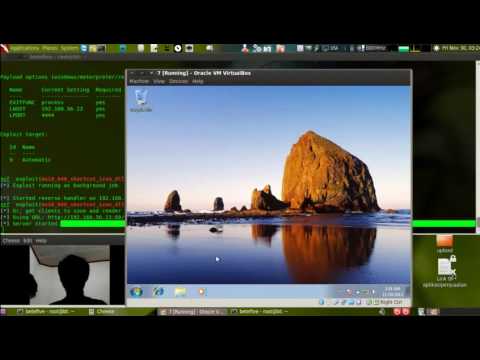Launch Internet Explorer from Windows taskbar

tap(158, 292)
